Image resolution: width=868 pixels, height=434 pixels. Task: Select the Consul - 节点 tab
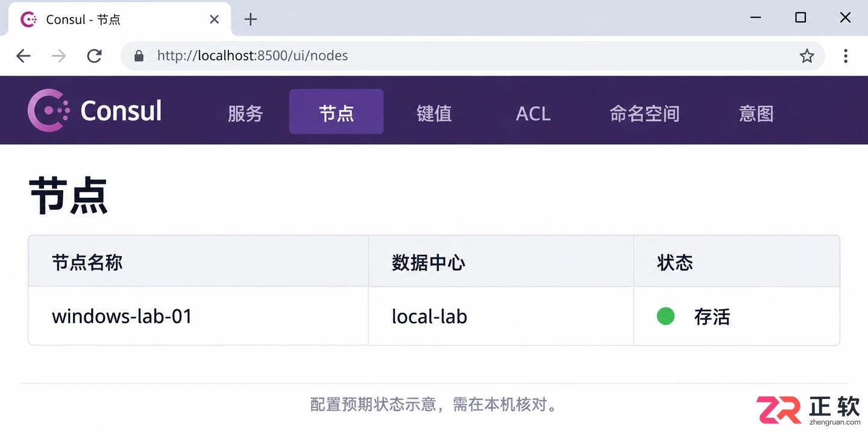point(119,19)
